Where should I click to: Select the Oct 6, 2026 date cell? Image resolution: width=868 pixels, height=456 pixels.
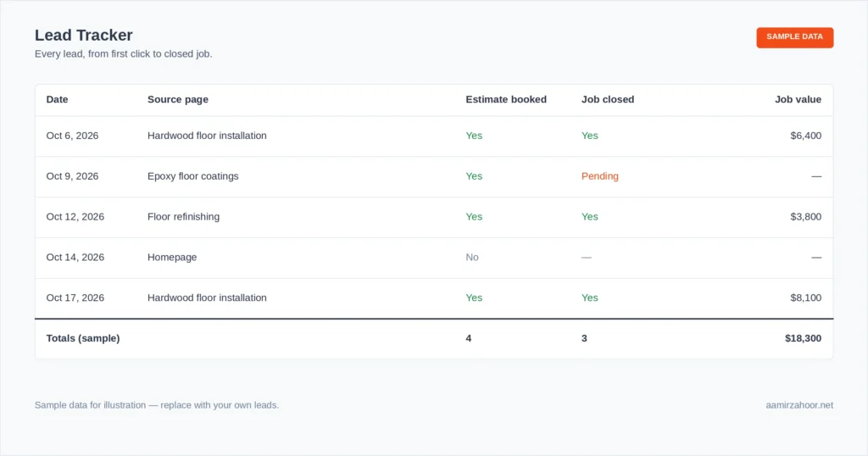pos(73,136)
